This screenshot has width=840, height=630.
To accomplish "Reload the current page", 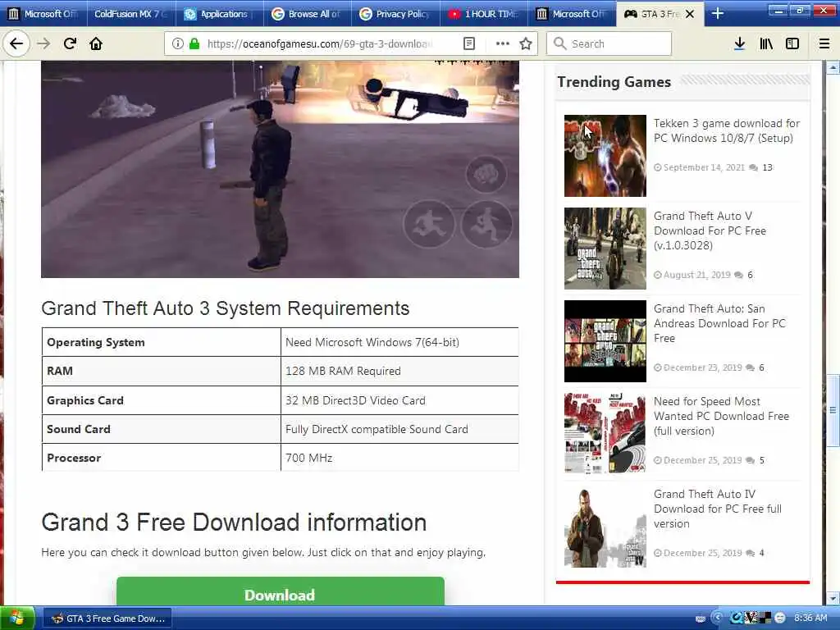I will tap(70, 43).
